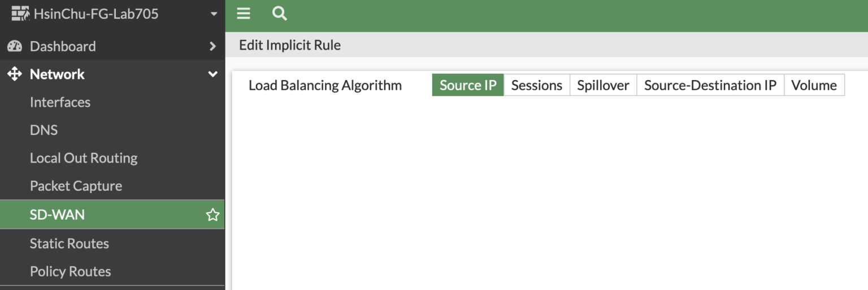Go to the DNS menu item
Screen dimensions: 868x290
click(x=44, y=130)
